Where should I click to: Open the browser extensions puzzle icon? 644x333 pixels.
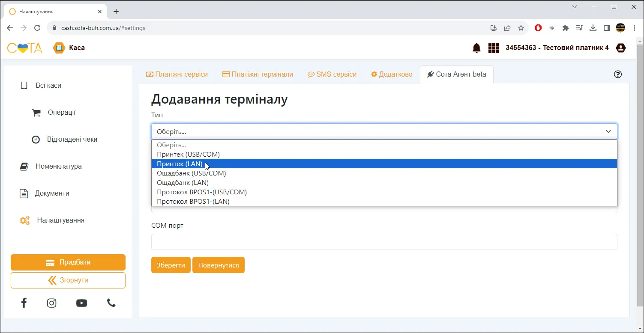pyautogui.click(x=566, y=28)
